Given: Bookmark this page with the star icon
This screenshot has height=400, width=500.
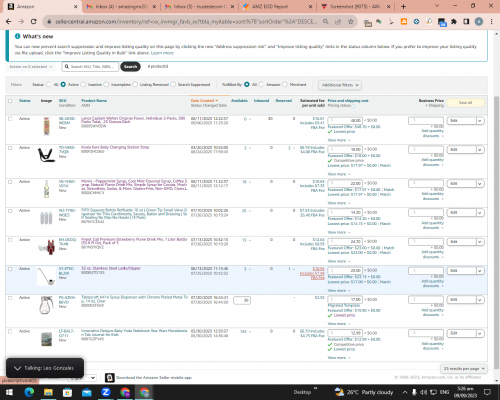Looking at the screenshot, I should (350, 21).
